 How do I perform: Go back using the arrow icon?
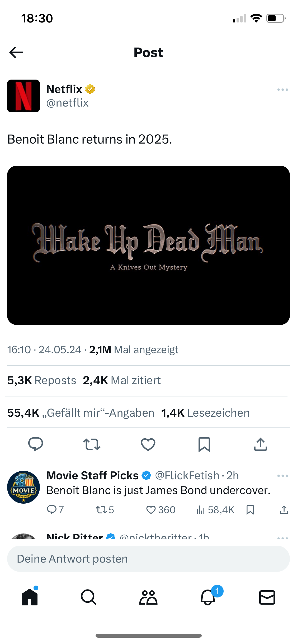point(16,52)
